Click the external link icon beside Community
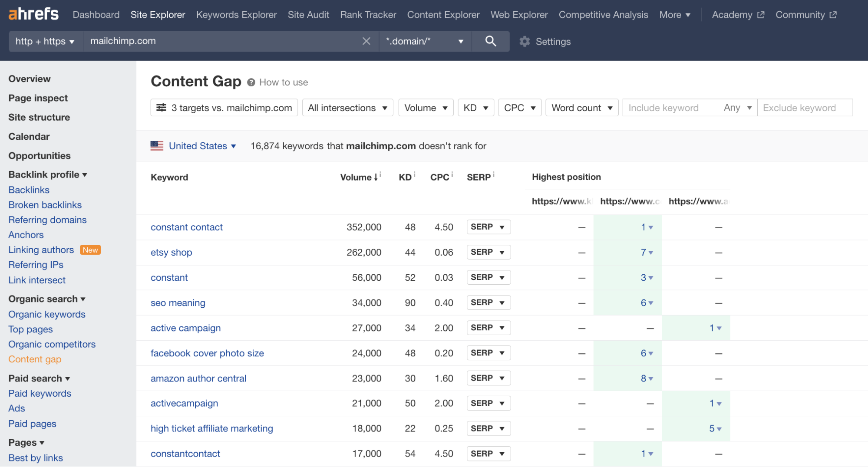868x467 pixels. pos(834,14)
